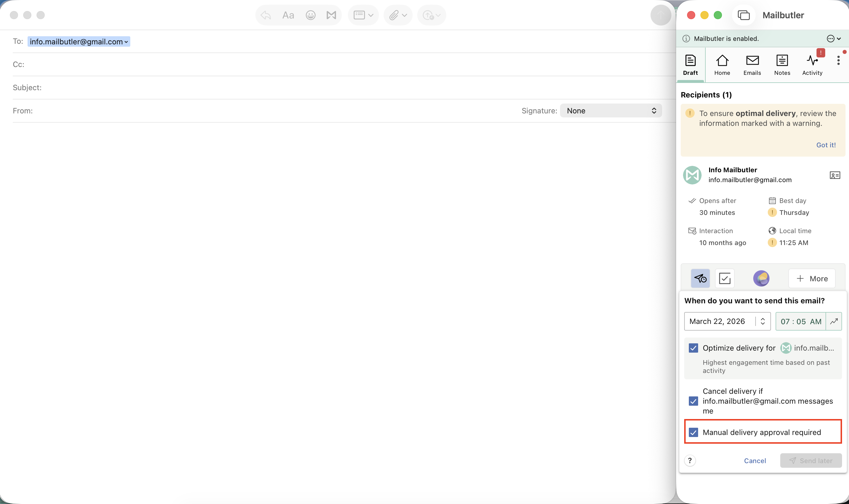Viewport: 849px width, 504px height.
Task: Click the More button with plus
Action: coord(812,278)
